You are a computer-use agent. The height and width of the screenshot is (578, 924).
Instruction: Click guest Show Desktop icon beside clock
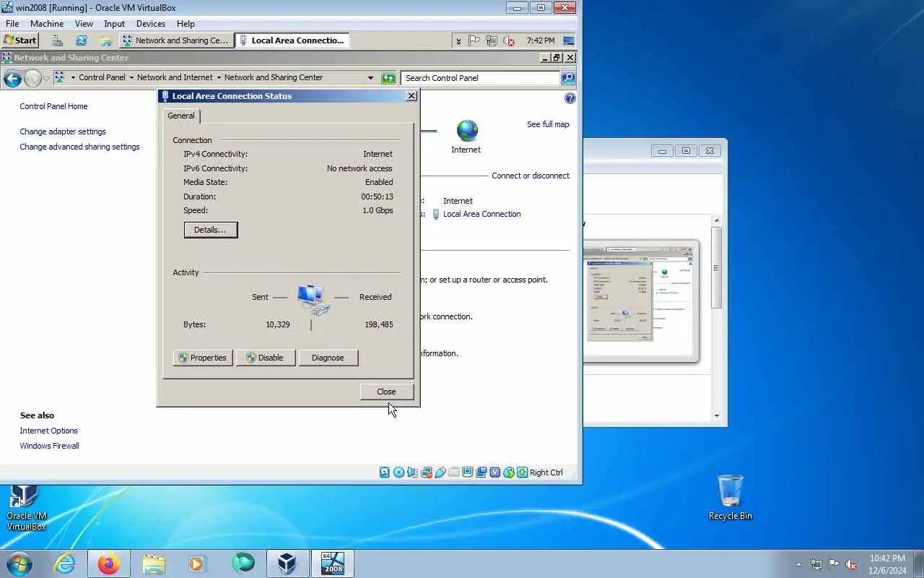pyautogui.click(x=569, y=40)
